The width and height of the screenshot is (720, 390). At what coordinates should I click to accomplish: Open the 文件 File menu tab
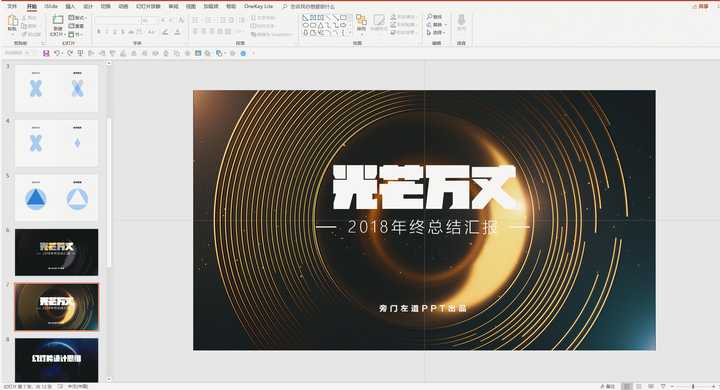pos(12,6)
